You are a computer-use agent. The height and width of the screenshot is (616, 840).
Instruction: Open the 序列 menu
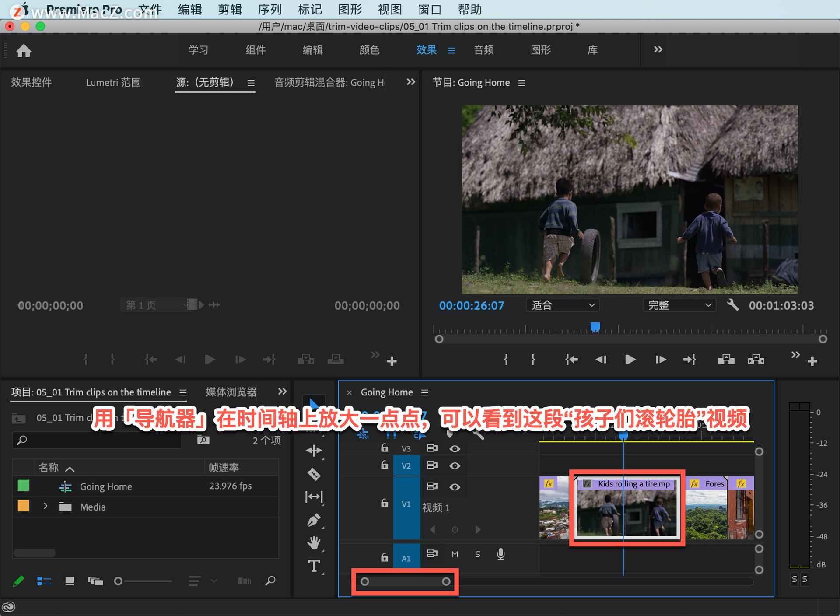click(x=269, y=9)
